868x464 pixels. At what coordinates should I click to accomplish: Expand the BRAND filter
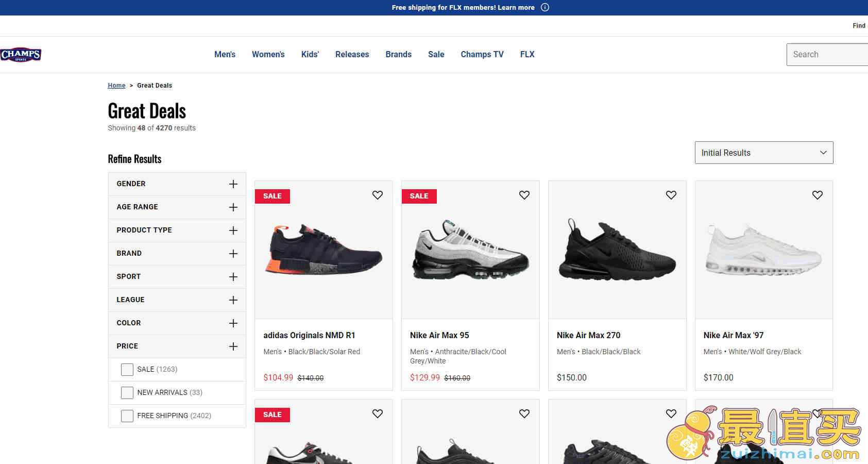click(177, 254)
